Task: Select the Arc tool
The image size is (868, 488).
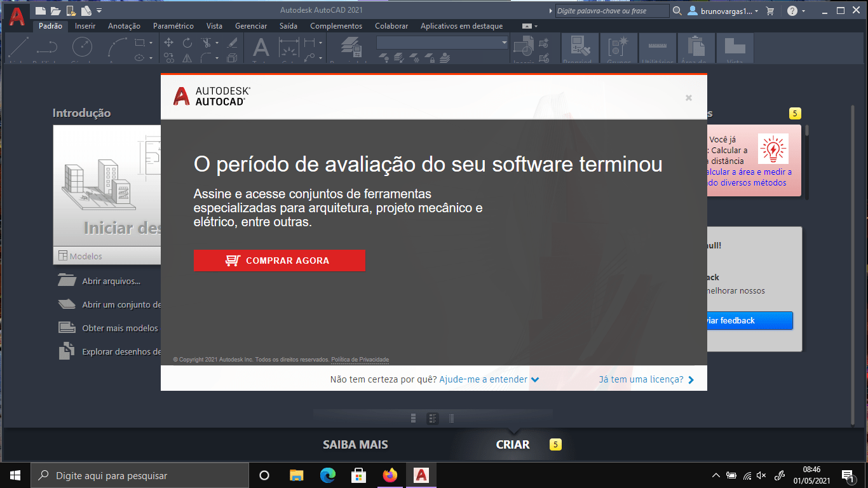Action: coord(117,46)
